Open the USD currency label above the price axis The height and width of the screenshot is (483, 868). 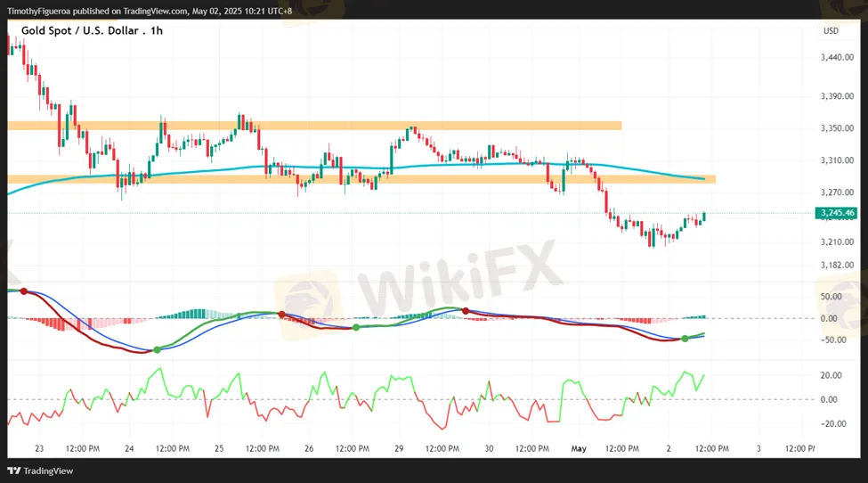click(x=831, y=31)
